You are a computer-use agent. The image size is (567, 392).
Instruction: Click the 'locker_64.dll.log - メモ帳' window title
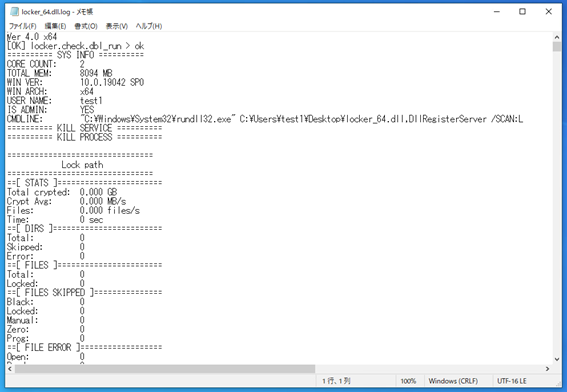(57, 12)
